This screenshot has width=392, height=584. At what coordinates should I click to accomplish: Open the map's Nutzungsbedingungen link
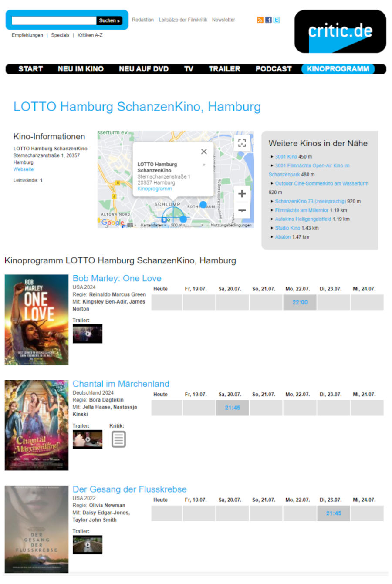pos(231,226)
